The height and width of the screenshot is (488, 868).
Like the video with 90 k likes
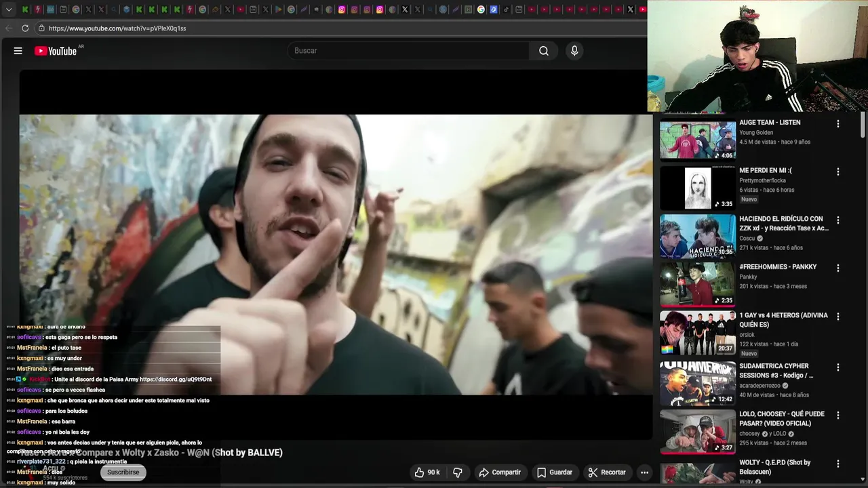click(x=427, y=472)
